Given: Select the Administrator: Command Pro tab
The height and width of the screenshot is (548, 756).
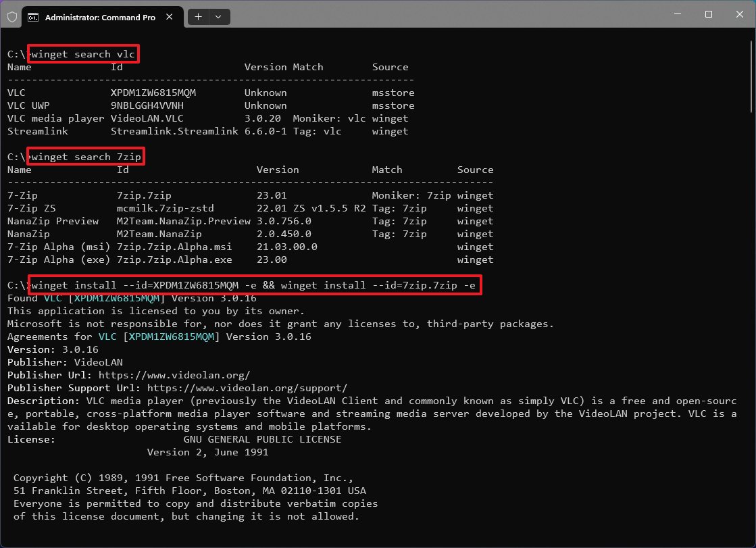Looking at the screenshot, I should click(x=103, y=18).
